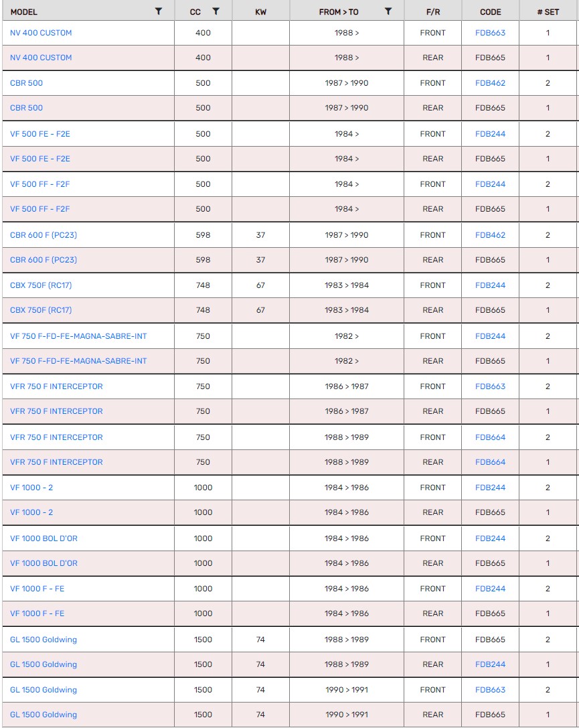Open code FDB462 for CBR 600 F (PC23)
The width and height of the screenshot is (579, 728).
(491, 235)
